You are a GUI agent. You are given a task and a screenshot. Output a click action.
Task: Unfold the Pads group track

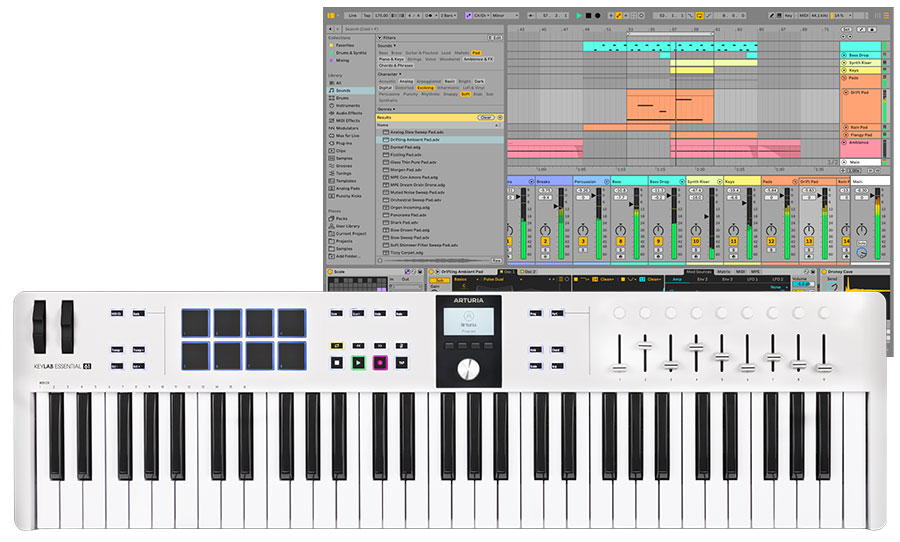pos(844,78)
